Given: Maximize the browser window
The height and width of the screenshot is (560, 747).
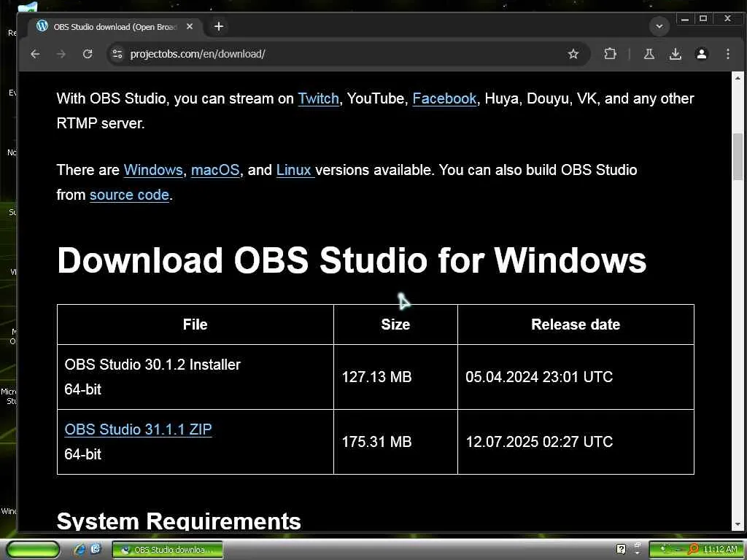Looking at the screenshot, I should point(703,19).
